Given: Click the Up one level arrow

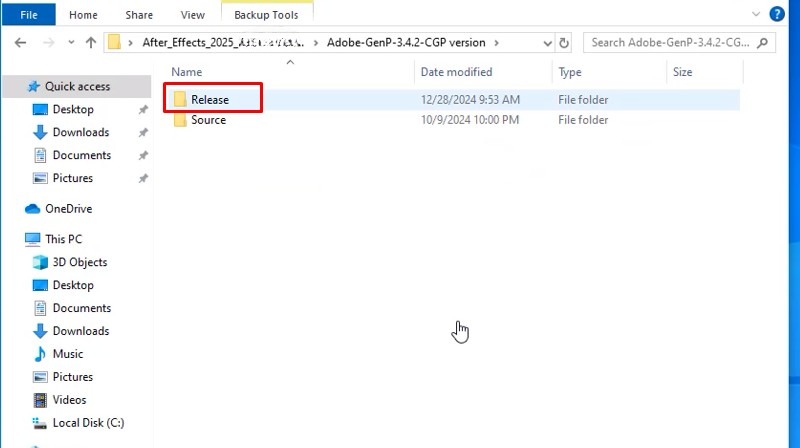Looking at the screenshot, I should coord(91,43).
